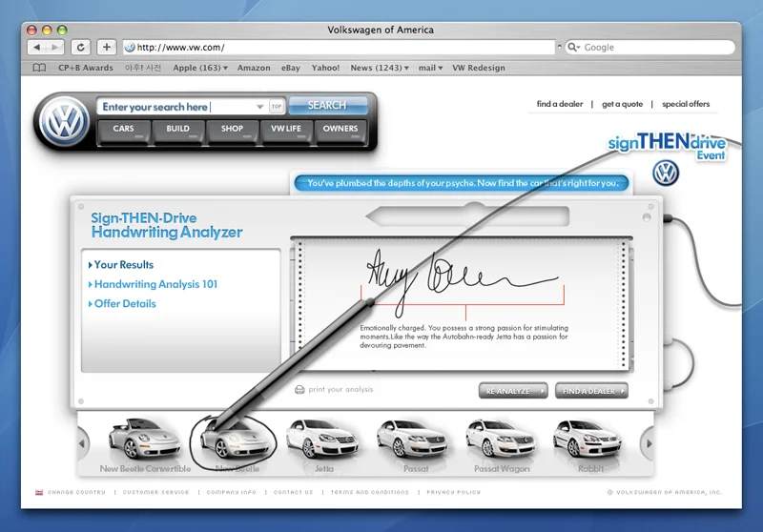The width and height of the screenshot is (763, 532).
Task: Click the Google search magnifier icon
Action: tap(573, 47)
